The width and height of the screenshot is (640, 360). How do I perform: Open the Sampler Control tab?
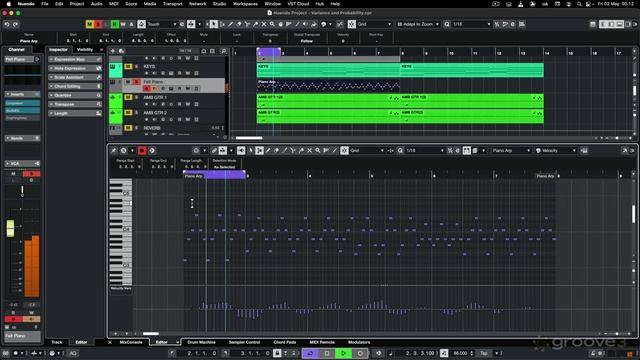coord(244,342)
